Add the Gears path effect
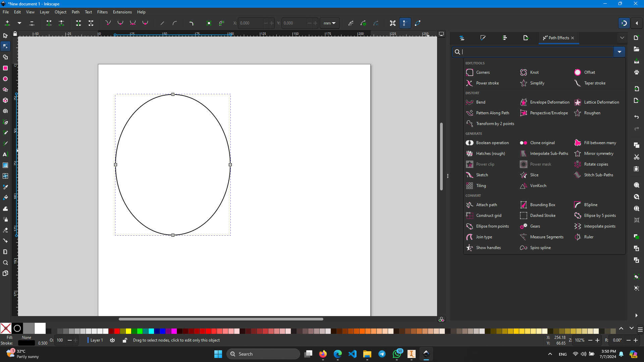 (530, 226)
